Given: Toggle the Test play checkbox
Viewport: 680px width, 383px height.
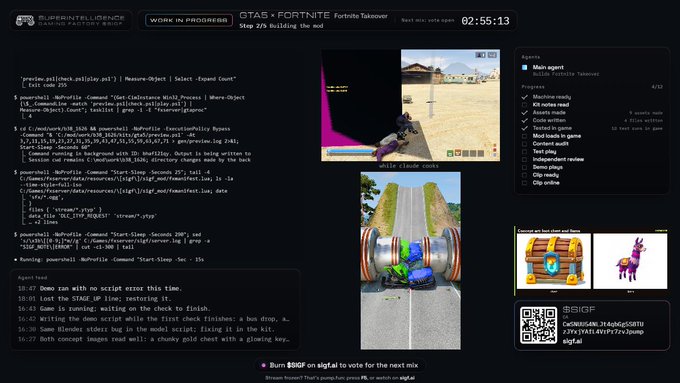Looking at the screenshot, I should pos(524,152).
